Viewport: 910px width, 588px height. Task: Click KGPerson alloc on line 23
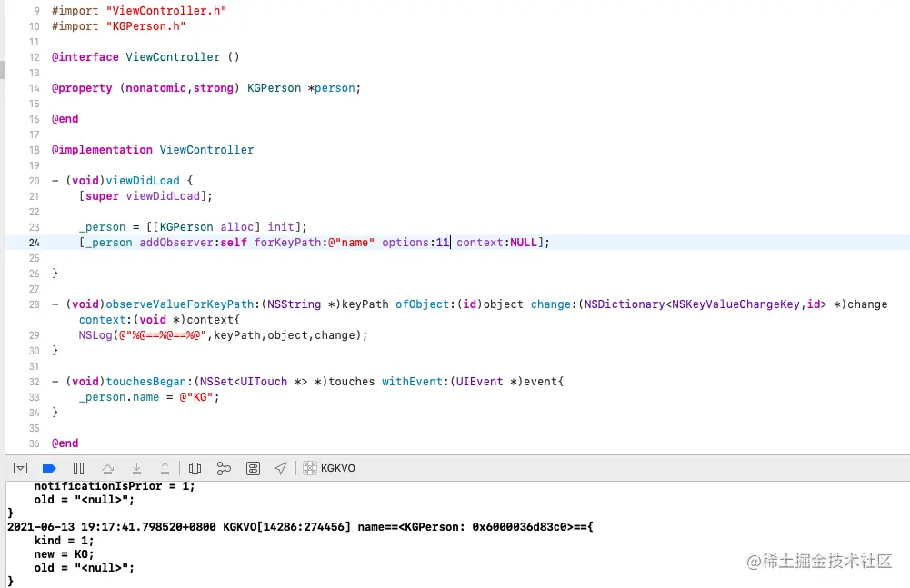click(206, 227)
